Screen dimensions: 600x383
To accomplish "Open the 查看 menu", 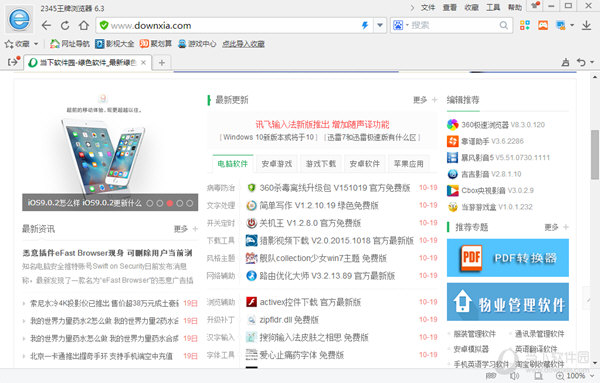I will point(450,8).
